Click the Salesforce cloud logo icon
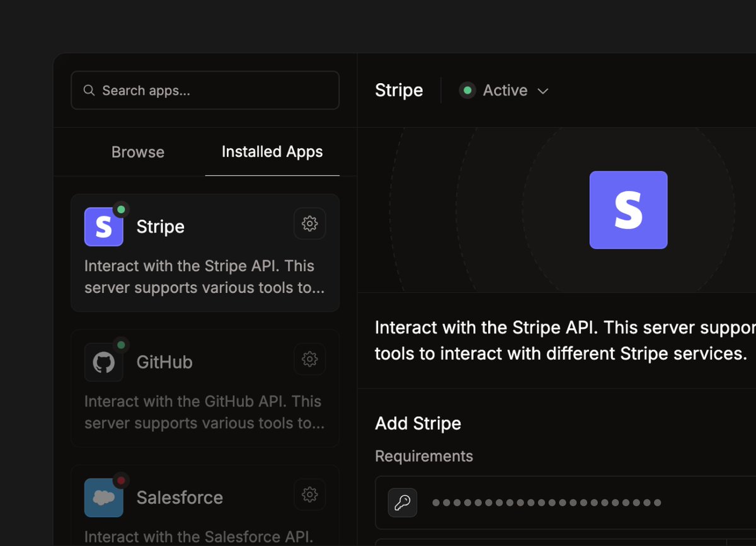 point(104,498)
